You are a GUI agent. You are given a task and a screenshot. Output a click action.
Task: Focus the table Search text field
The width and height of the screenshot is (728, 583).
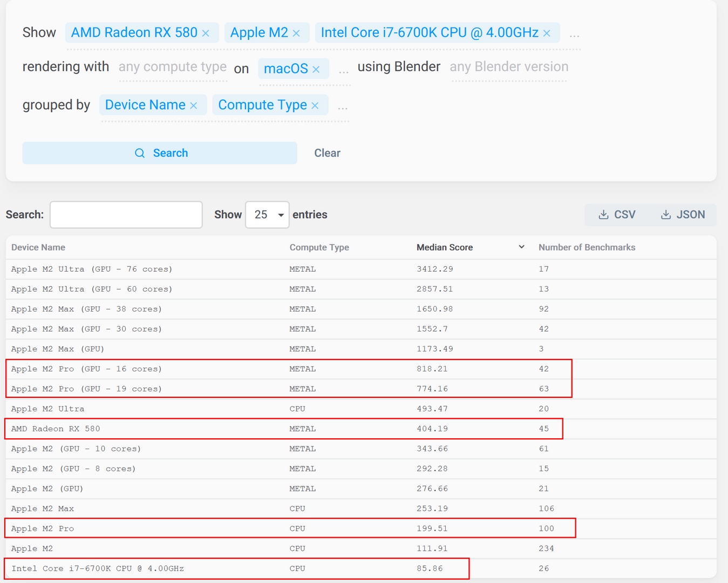click(x=126, y=215)
